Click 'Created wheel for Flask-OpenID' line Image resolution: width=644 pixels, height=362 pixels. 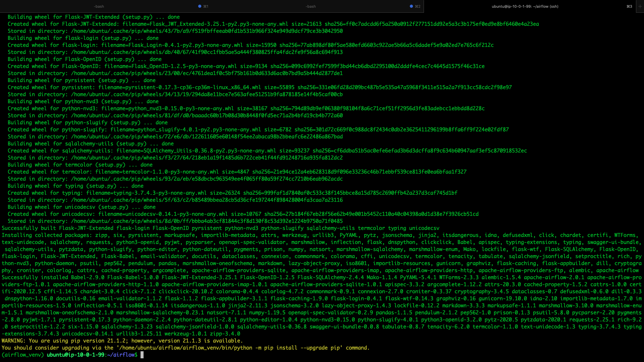[x=246, y=66]
